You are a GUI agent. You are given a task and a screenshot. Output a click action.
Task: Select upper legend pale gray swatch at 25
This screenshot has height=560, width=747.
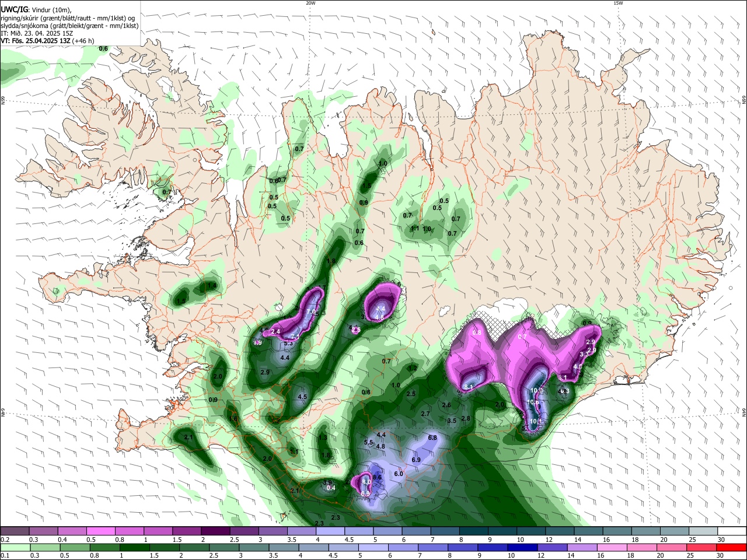pyautogui.click(x=704, y=531)
